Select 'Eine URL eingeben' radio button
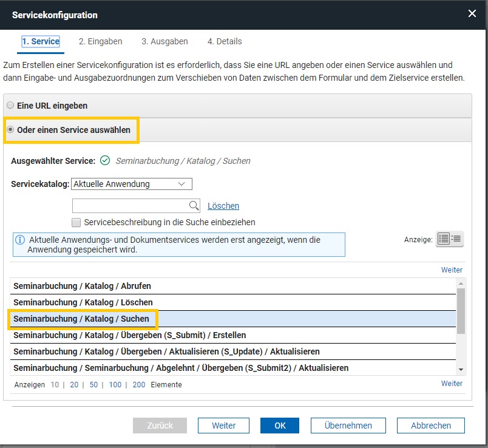The image size is (488, 448). tap(10, 105)
